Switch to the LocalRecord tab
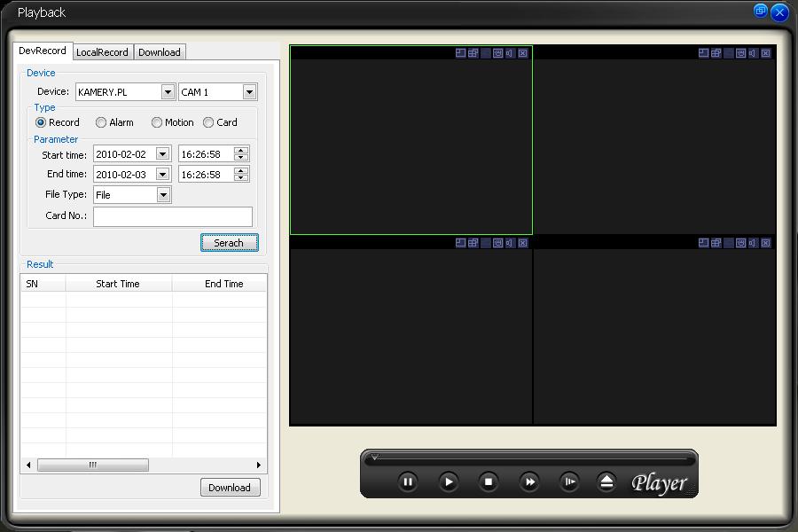This screenshot has height=532, width=798. tap(102, 52)
